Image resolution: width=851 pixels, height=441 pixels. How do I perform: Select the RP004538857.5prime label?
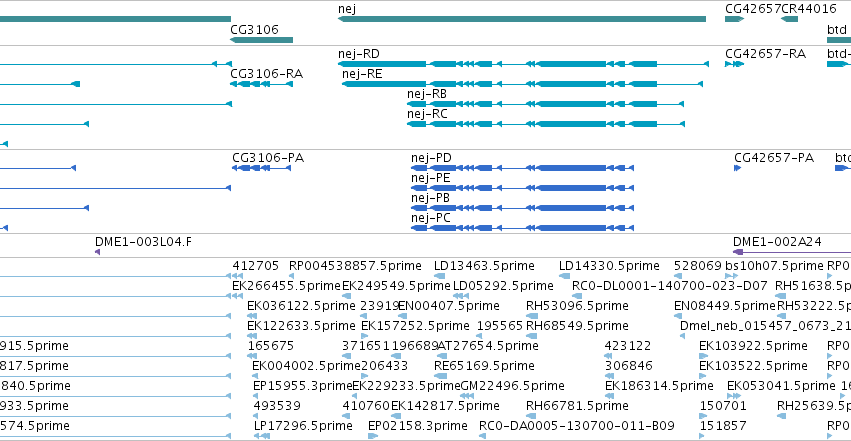pyautogui.click(x=355, y=266)
